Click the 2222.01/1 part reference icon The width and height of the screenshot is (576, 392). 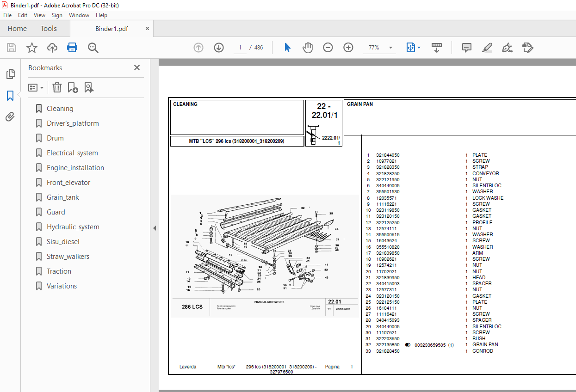tap(313, 134)
